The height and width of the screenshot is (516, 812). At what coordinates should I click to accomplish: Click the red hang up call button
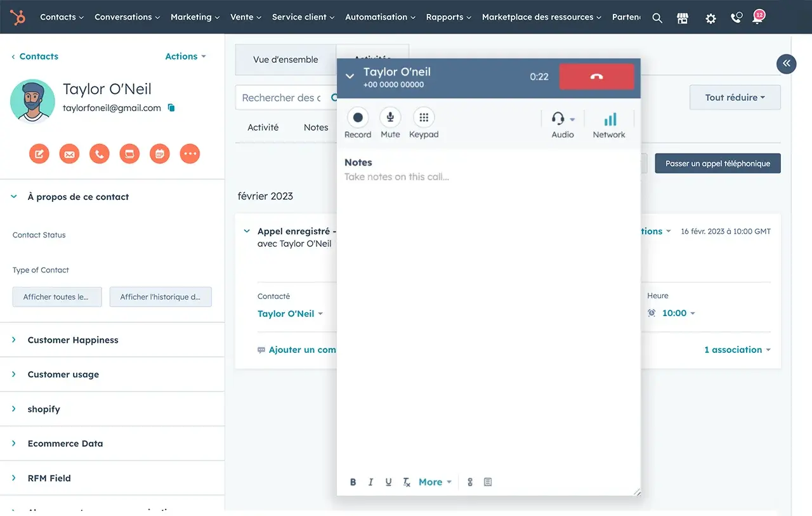click(596, 77)
